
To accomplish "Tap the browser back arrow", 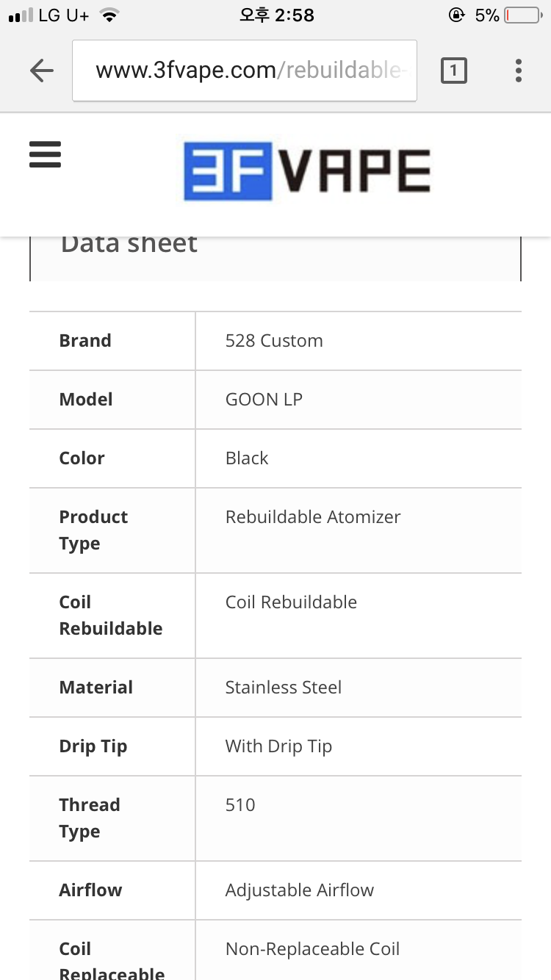I will click(42, 71).
